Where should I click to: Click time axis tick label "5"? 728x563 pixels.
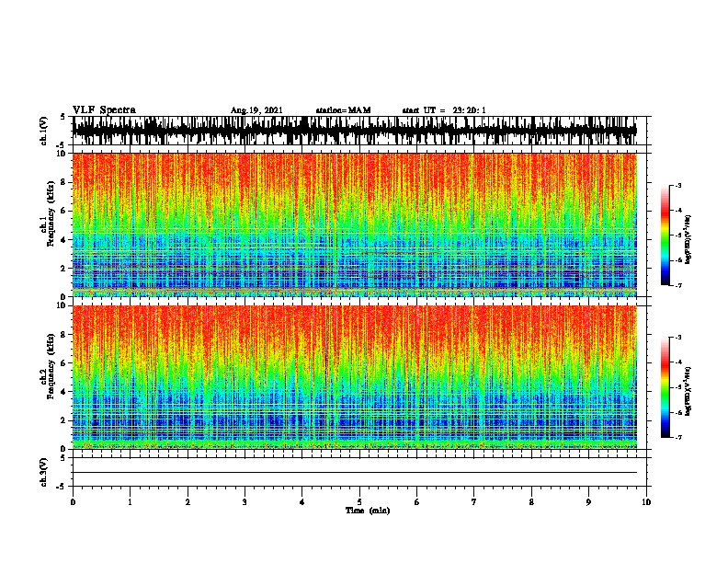(x=359, y=502)
